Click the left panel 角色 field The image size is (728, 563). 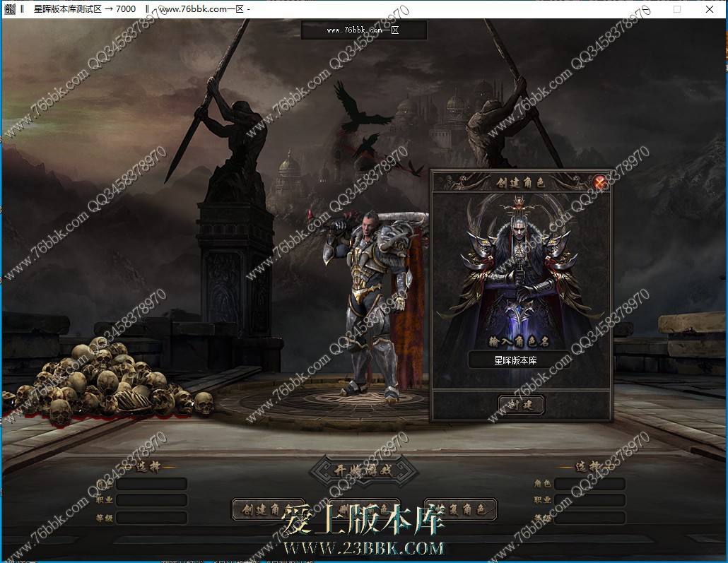tap(151, 484)
